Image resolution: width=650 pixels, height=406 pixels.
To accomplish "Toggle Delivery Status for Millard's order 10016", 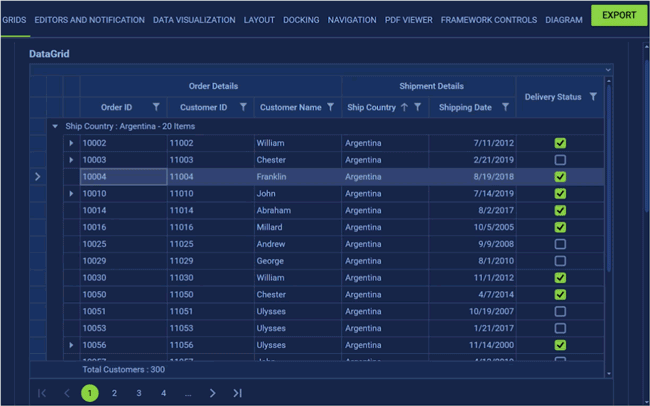I will 560,227.
